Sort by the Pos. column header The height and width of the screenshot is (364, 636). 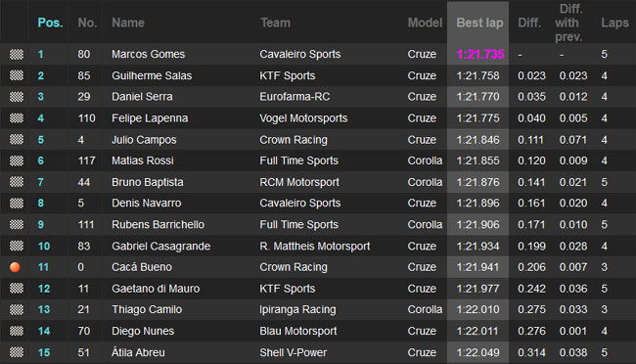point(50,23)
